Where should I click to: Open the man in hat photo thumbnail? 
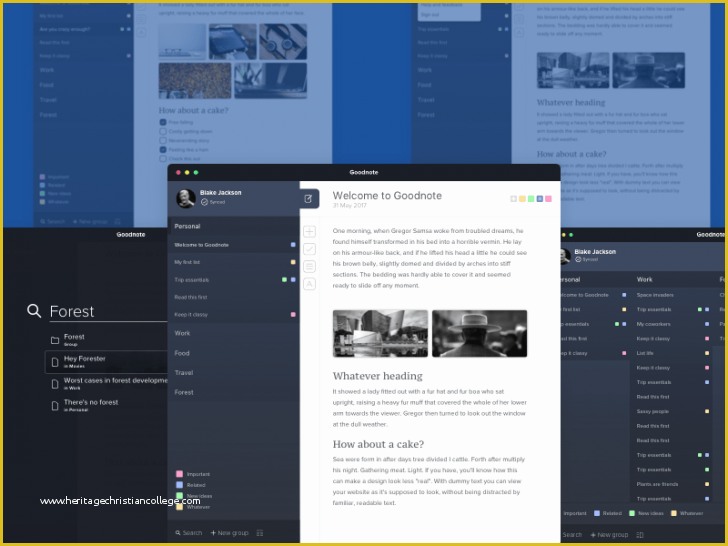(x=480, y=333)
